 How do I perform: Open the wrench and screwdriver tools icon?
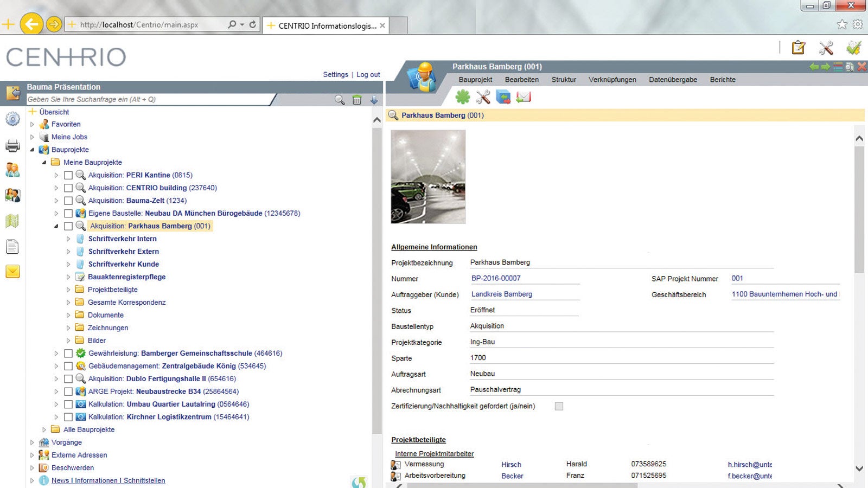[x=483, y=97]
